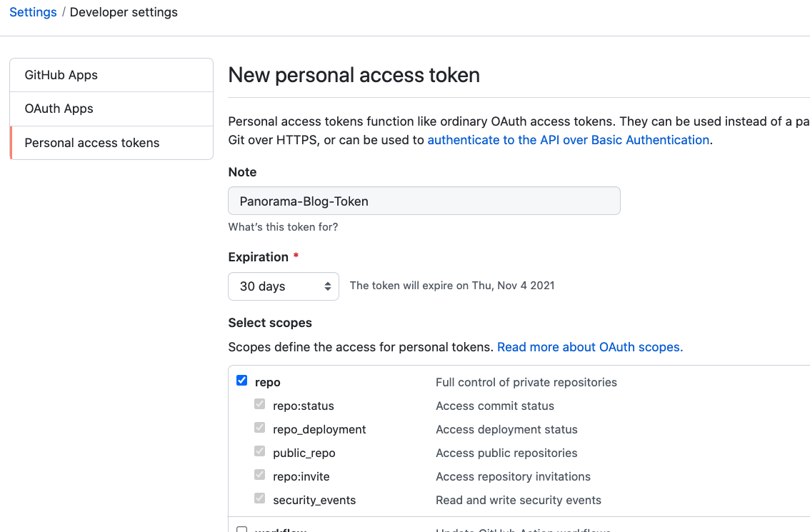Screen dimensions: 810x532
Task: Click the Note field label
Action: pos(242,172)
